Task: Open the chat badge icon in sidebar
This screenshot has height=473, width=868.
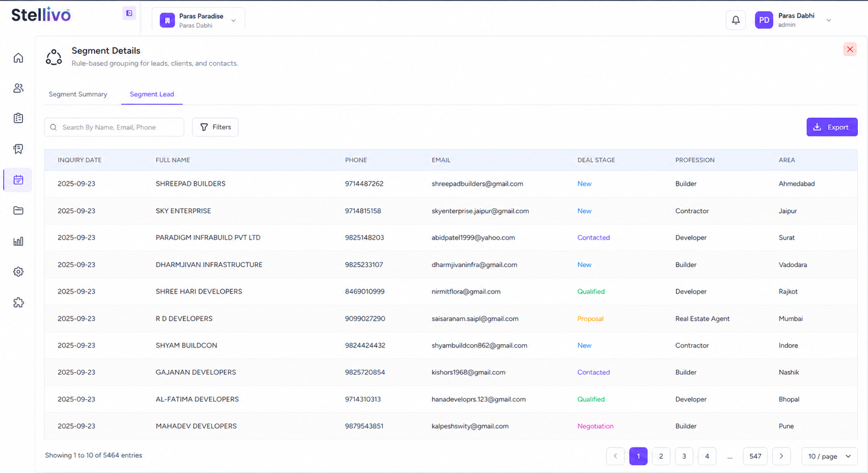Action: click(x=18, y=149)
